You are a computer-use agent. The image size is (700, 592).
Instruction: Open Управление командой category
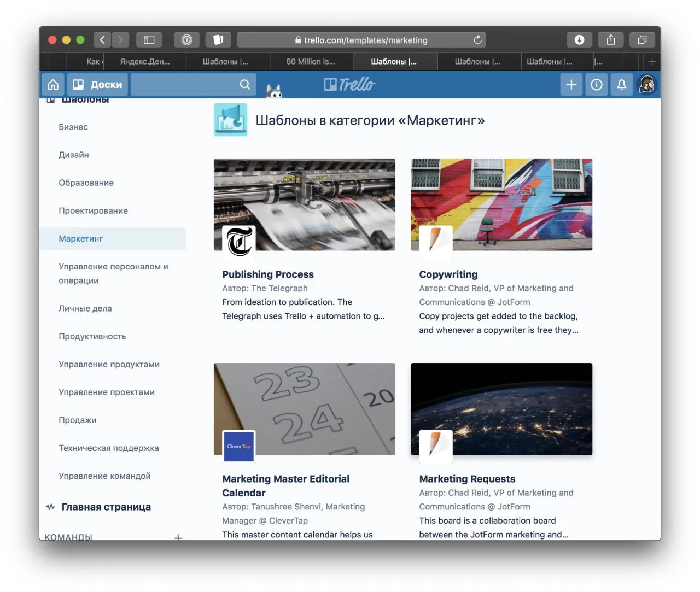(x=105, y=476)
